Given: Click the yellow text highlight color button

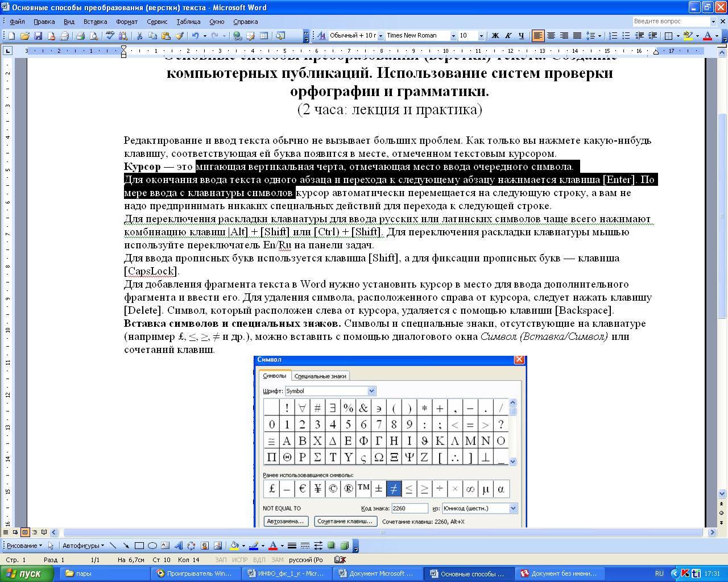Looking at the screenshot, I should 688,36.
